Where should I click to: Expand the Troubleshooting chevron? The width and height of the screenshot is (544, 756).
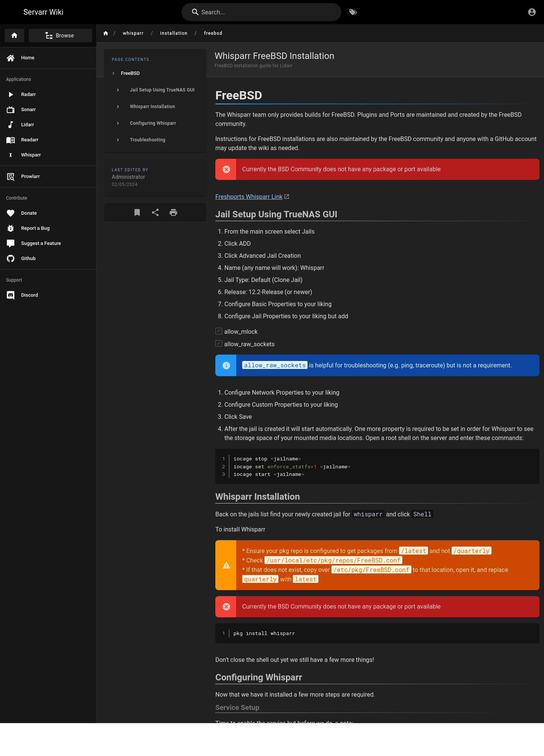coord(118,140)
